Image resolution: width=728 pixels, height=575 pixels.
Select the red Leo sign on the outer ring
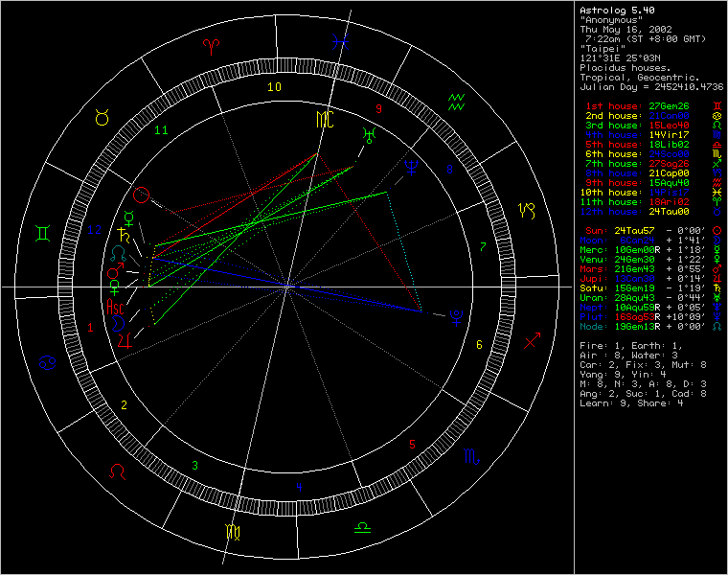117,471
